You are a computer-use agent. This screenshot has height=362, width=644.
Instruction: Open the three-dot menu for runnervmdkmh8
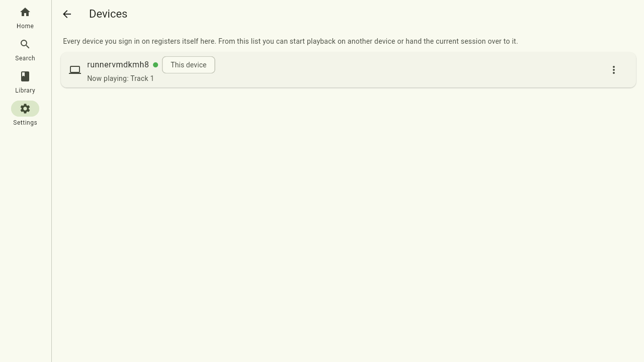(614, 70)
